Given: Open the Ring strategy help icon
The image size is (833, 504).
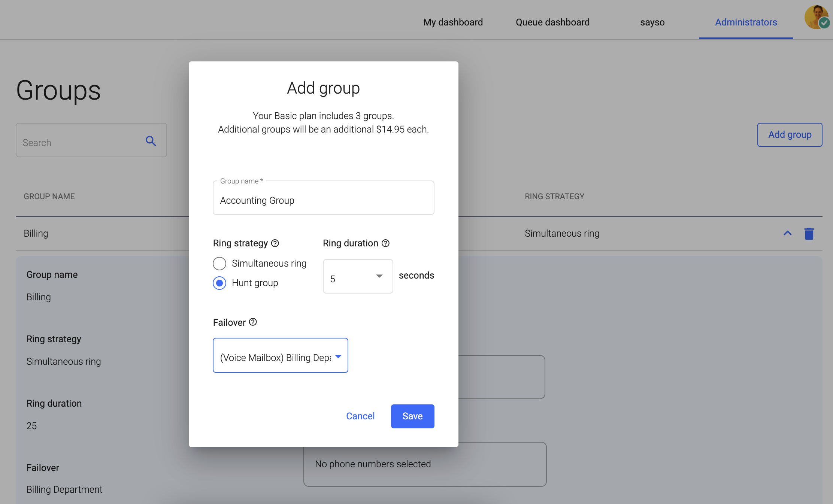Looking at the screenshot, I should pyautogui.click(x=275, y=243).
